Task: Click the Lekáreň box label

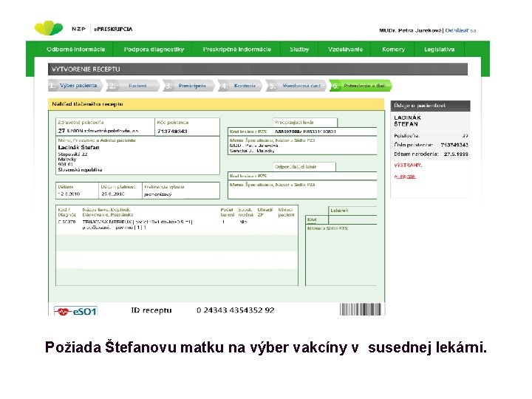Action: [x=339, y=211]
